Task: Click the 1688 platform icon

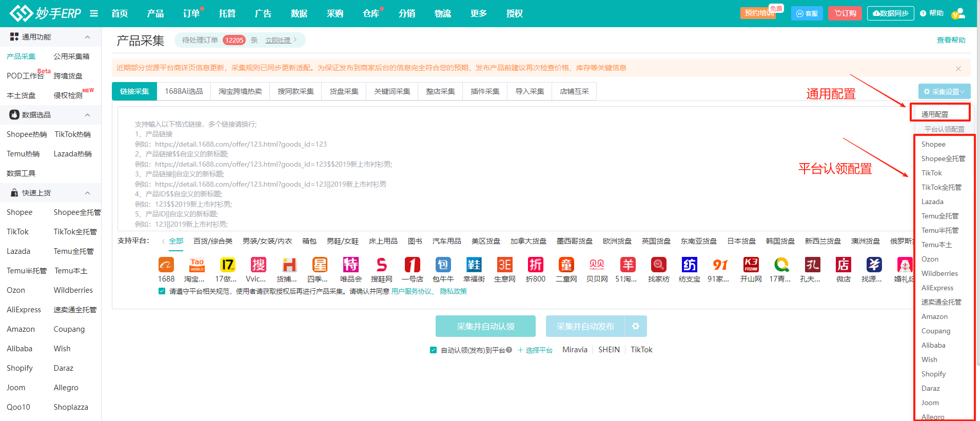Action: coord(166,265)
